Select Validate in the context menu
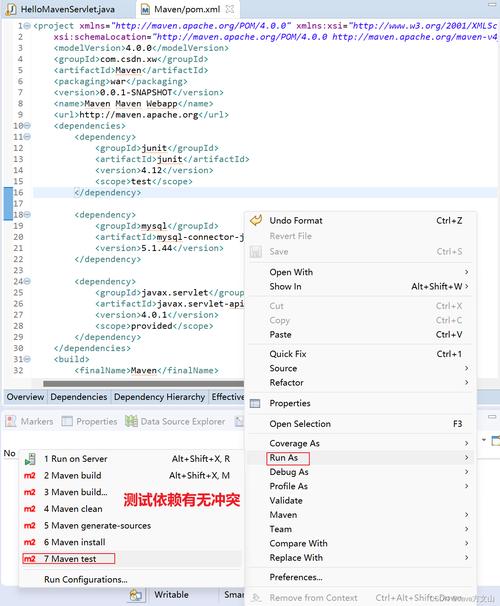500x606 pixels. 360,500
